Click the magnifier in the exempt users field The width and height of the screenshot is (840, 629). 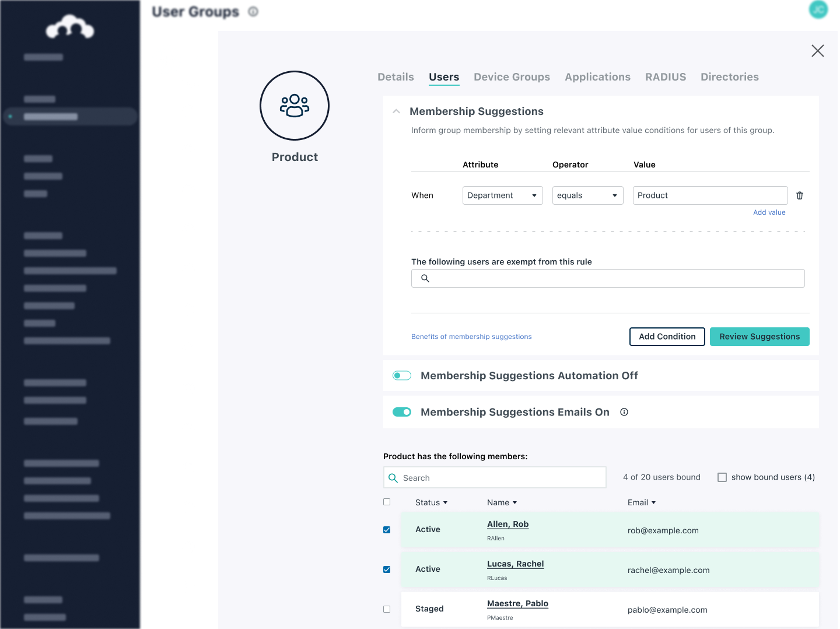point(425,278)
